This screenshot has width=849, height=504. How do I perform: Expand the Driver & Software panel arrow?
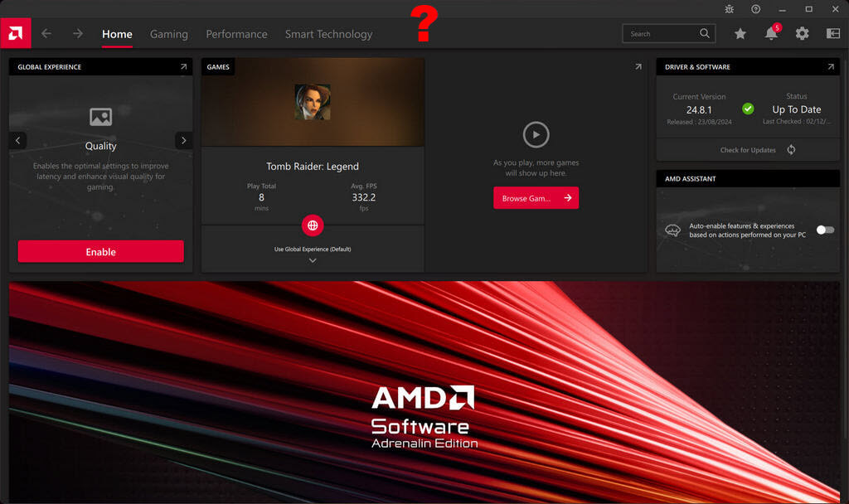(830, 67)
